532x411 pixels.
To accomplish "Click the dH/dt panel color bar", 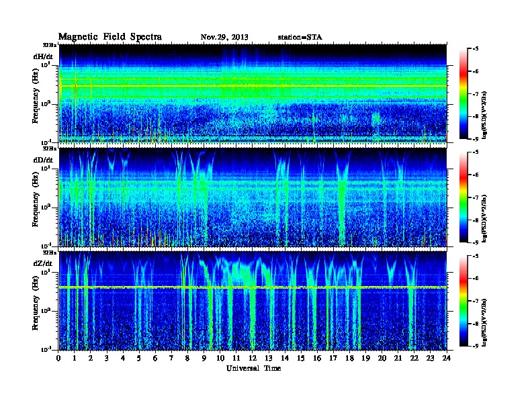I will pos(463,93).
